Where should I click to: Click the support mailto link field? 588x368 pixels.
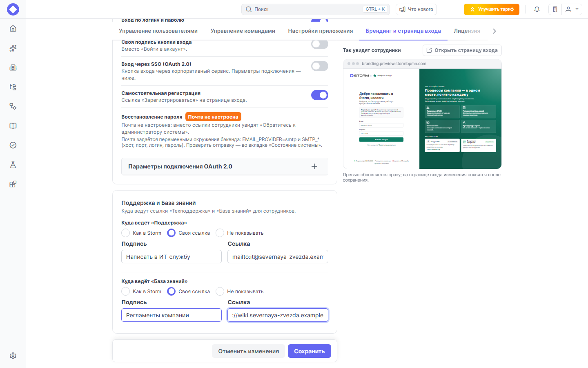click(x=278, y=257)
